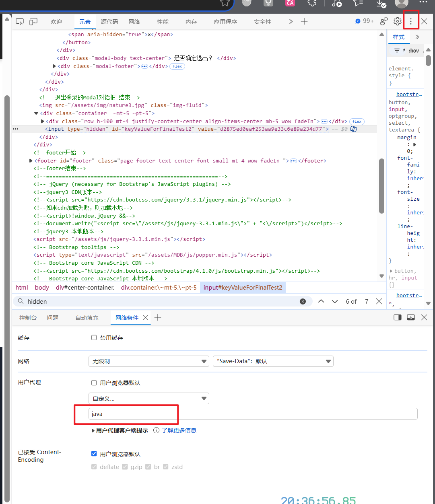This screenshot has height=504, width=435.
Task: Expand the row h-100 div node
Action: point(43,121)
